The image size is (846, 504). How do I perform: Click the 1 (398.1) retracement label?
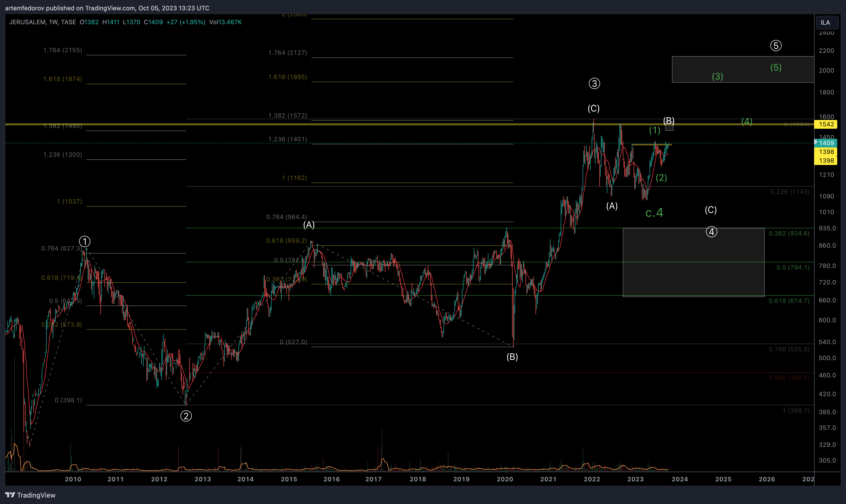(x=796, y=411)
